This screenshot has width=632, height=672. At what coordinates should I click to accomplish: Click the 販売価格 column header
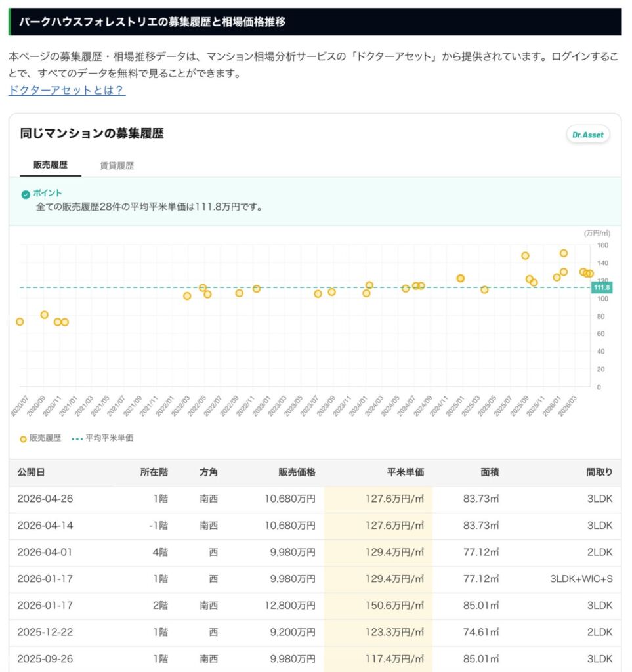click(297, 472)
